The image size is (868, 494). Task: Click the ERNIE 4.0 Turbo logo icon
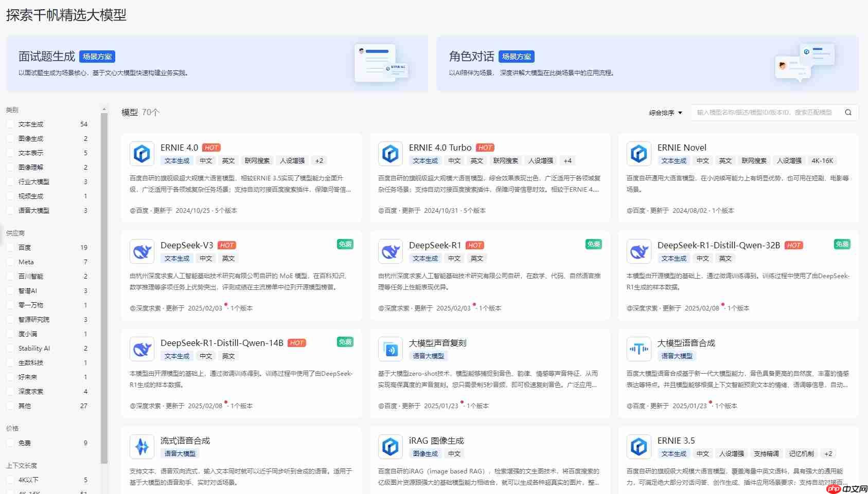point(391,154)
